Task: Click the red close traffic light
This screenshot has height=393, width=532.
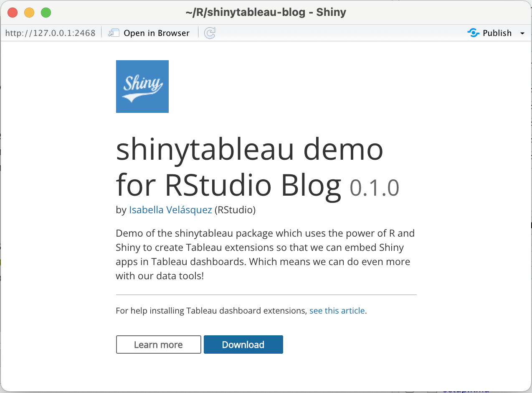Action: 12,13
